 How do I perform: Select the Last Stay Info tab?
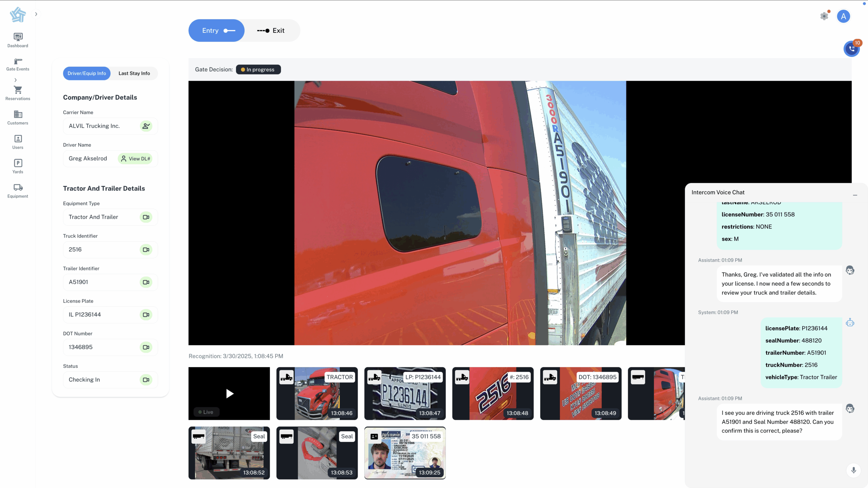click(134, 73)
